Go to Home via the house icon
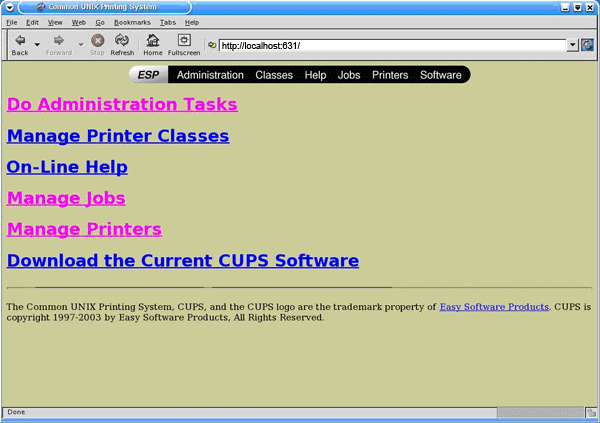600x423 pixels. pyautogui.click(x=153, y=40)
